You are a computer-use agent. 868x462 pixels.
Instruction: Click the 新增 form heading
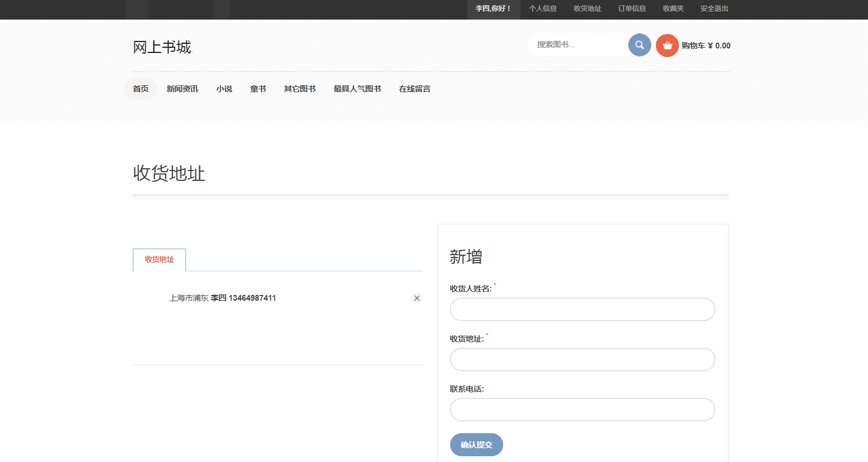point(466,256)
